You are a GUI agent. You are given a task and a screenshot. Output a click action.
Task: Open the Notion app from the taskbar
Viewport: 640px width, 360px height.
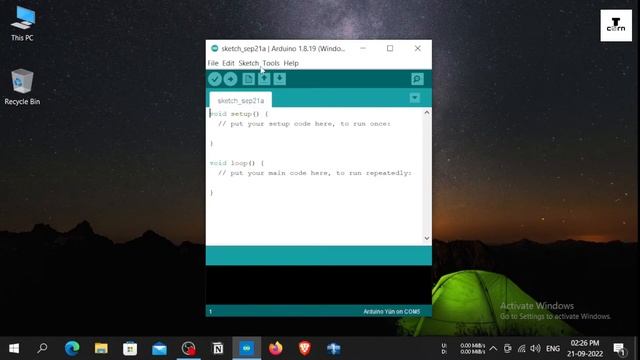[x=218, y=348]
